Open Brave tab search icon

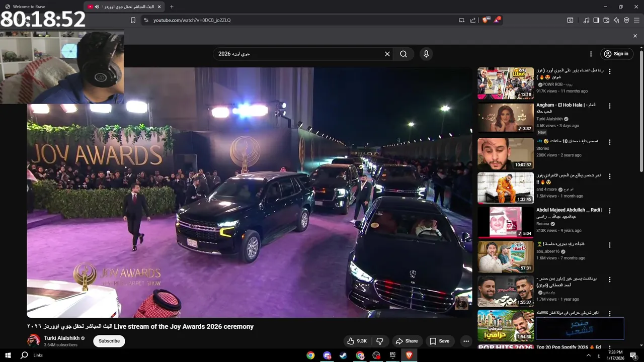tap(570, 20)
